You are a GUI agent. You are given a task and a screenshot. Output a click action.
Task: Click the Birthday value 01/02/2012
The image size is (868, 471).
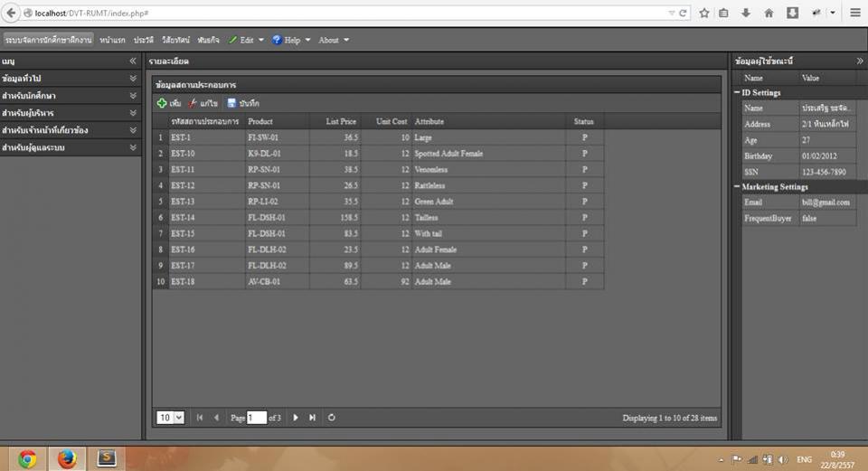pyautogui.click(x=826, y=156)
